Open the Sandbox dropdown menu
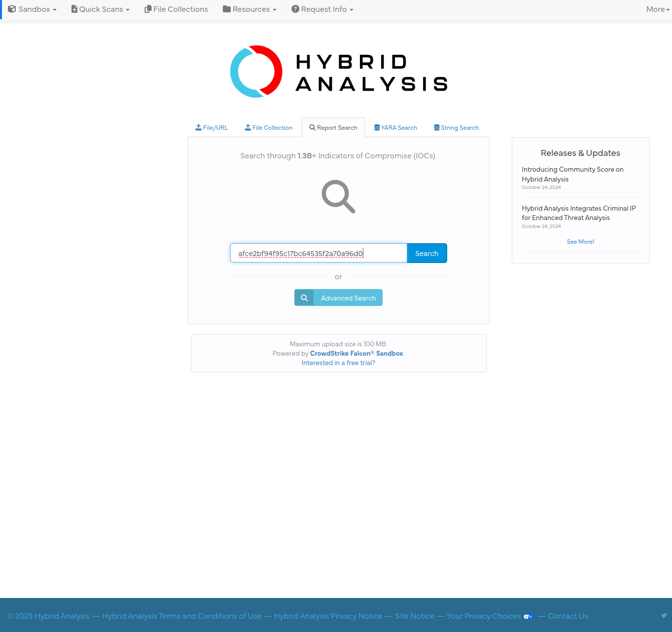 pos(32,9)
